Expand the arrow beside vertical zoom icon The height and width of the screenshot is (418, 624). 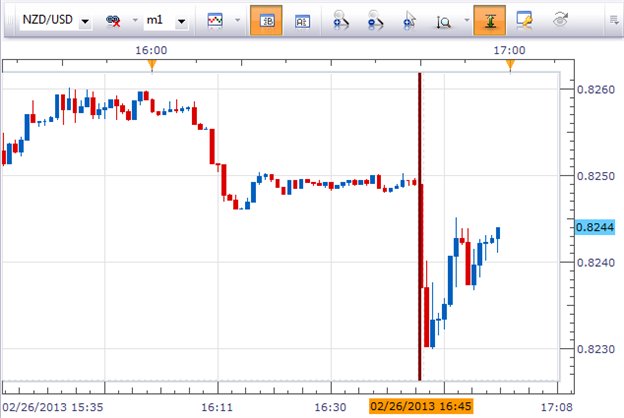(466, 20)
